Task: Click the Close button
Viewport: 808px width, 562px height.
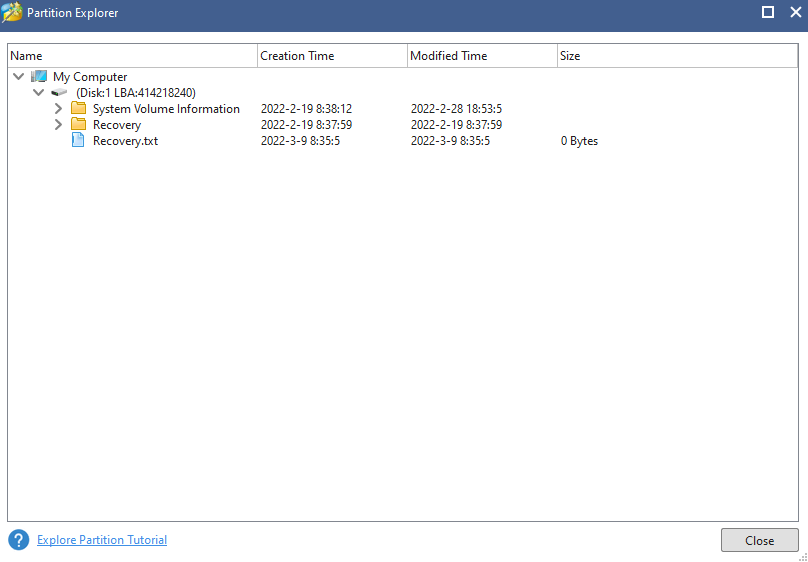Action: [760, 540]
